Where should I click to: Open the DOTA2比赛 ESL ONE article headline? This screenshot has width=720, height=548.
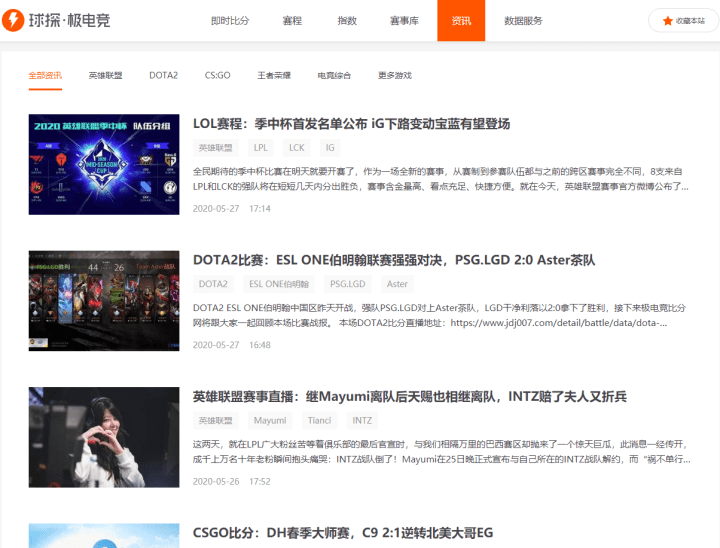tap(394, 260)
